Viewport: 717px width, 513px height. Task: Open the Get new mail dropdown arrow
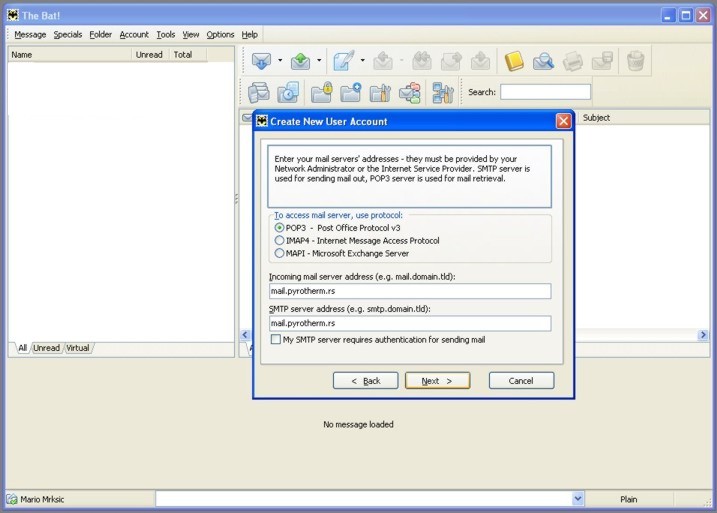pyautogui.click(x=280, y=60)
